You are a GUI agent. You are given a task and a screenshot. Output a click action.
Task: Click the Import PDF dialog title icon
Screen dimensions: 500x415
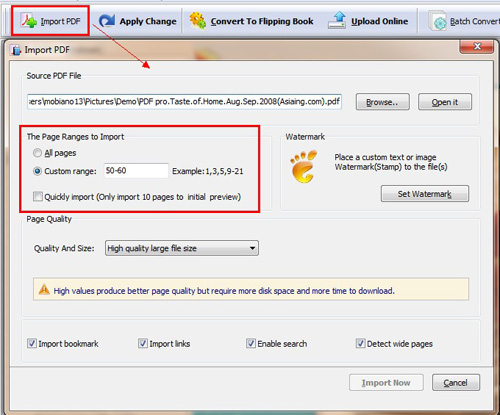click(16, 50)
